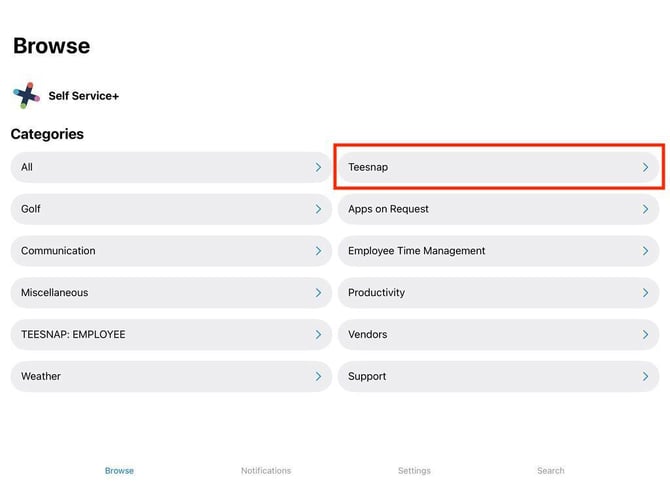Expand the Golf row chevron
The height and width of the screenshot is (486, 670).
(x=318, y=209)
